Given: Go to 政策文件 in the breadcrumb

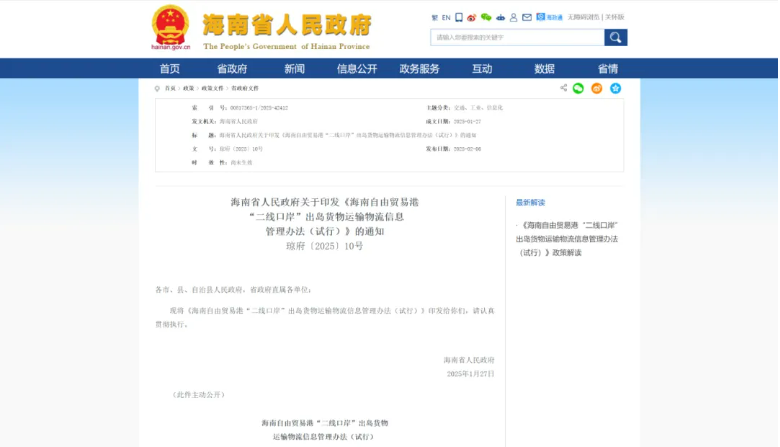Looking at the screenshot, I should 212,89.
